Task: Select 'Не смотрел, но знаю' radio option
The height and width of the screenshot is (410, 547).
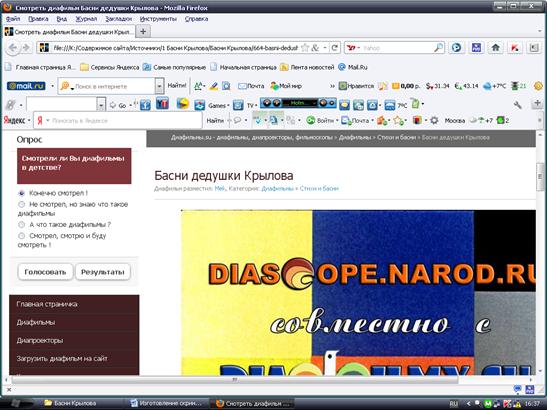Action: click(22, 204)
